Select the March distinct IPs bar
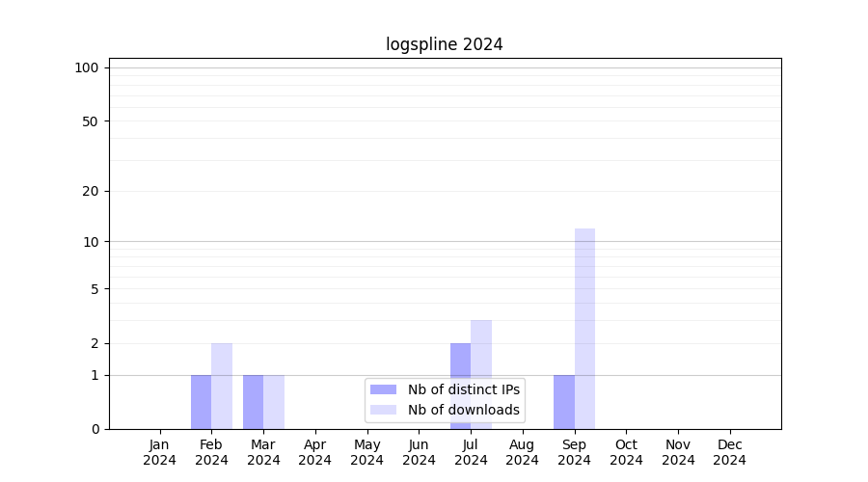This screenshot has width=868, height=482. [253, 402]
